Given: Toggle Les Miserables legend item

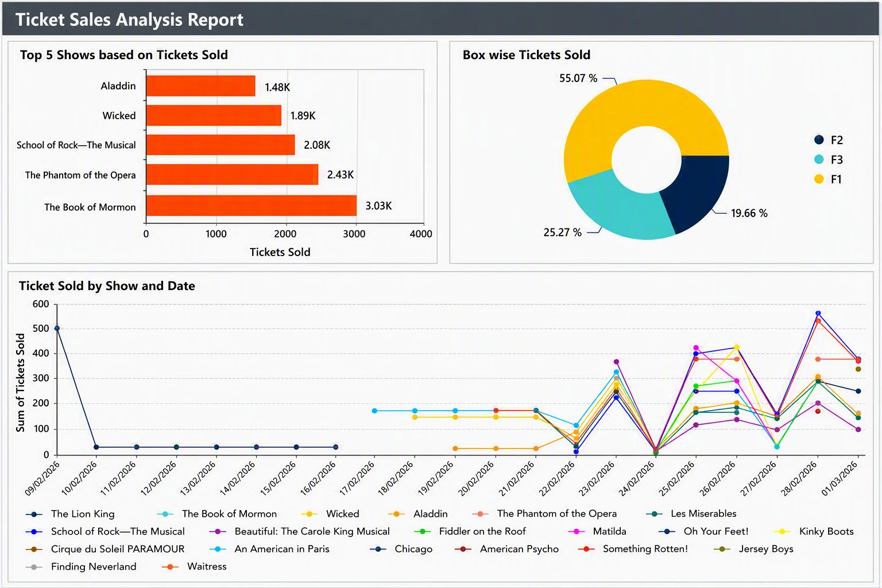Looking at the screenshot, I should (x=691, y=514).
